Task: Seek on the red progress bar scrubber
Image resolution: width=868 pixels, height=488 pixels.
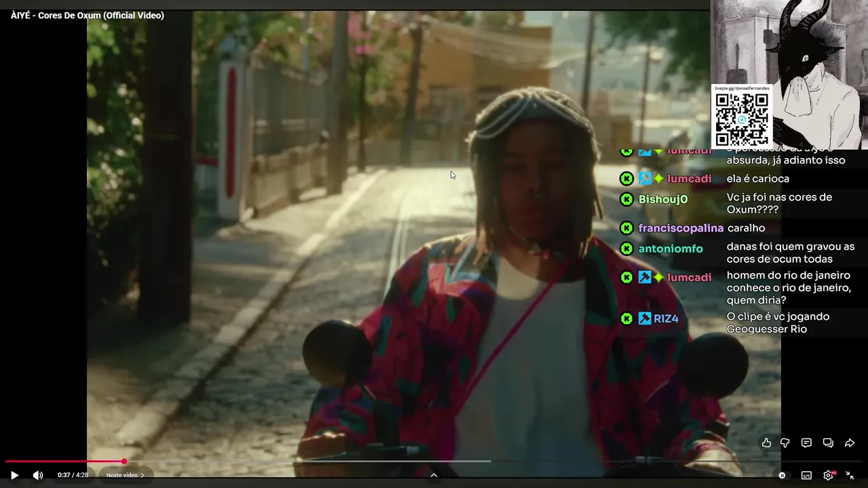Action: [x=124, y=462]
